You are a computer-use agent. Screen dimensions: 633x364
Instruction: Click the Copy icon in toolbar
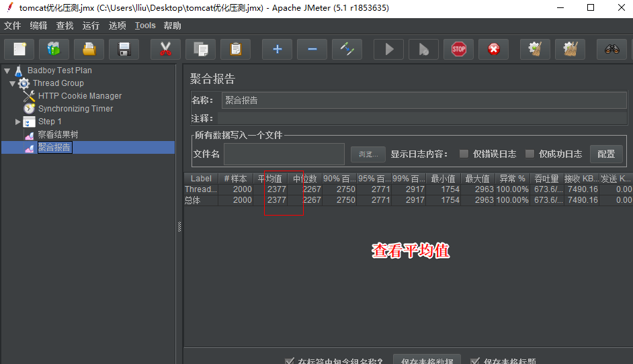tap(201, 49)
